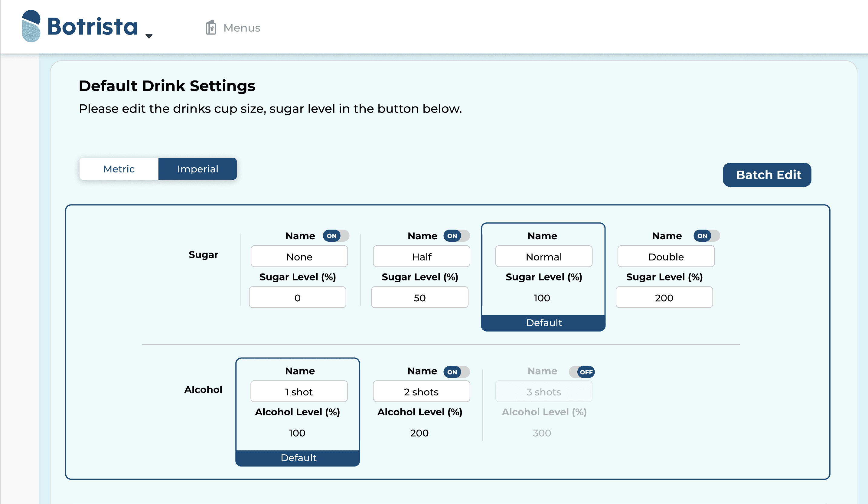Edit the None sugar name field
Viewport: 868px width, 504px height.
pos(299,257)
